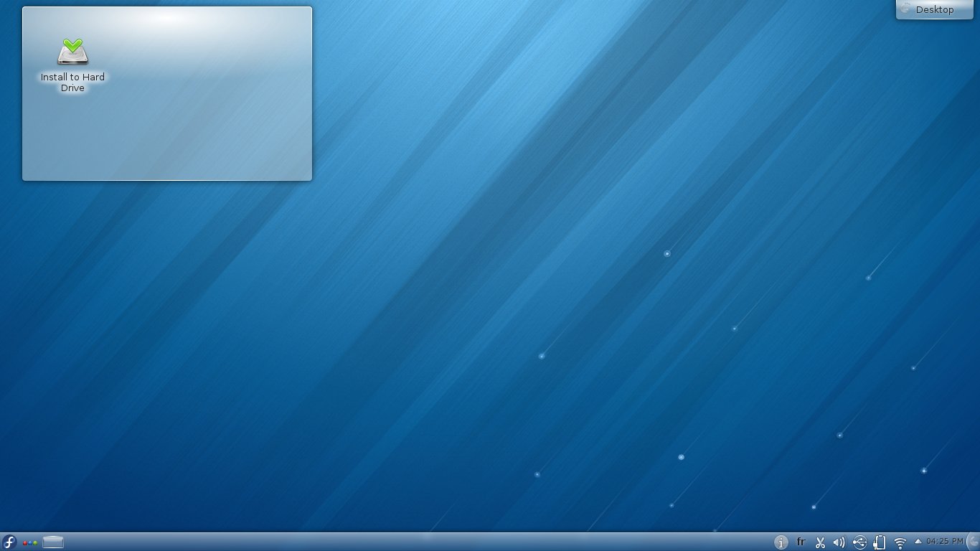The image size is (980, 551).
Task: Select the virtual desktop pager box
Action: click(53, 542)
